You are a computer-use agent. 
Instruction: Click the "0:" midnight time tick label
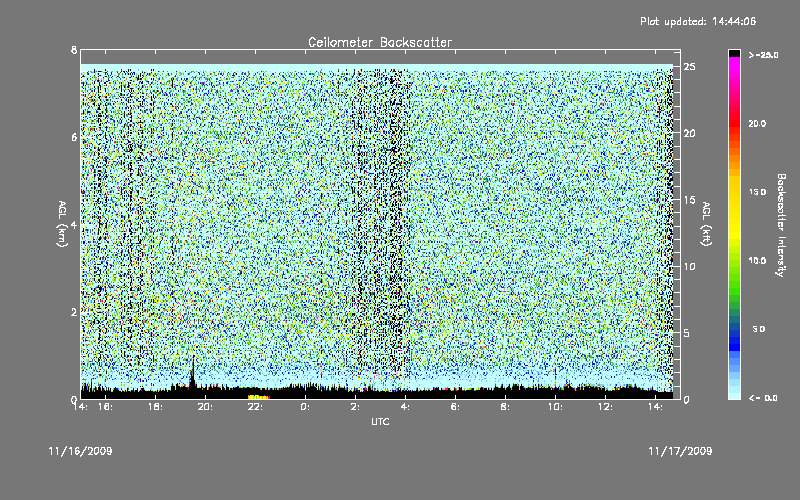305,407
